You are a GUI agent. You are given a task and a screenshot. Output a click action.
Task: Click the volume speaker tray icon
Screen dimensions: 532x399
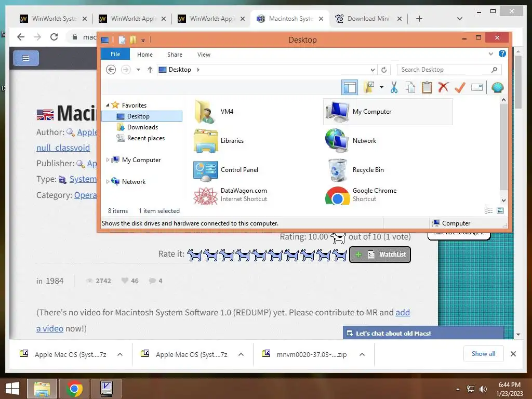pos(483,389)
